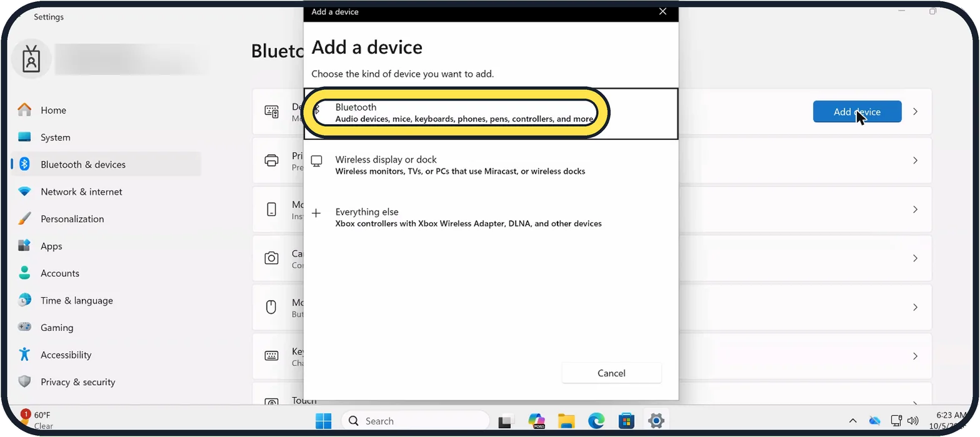Click the Accessibility figure icon

coord(24,354)
